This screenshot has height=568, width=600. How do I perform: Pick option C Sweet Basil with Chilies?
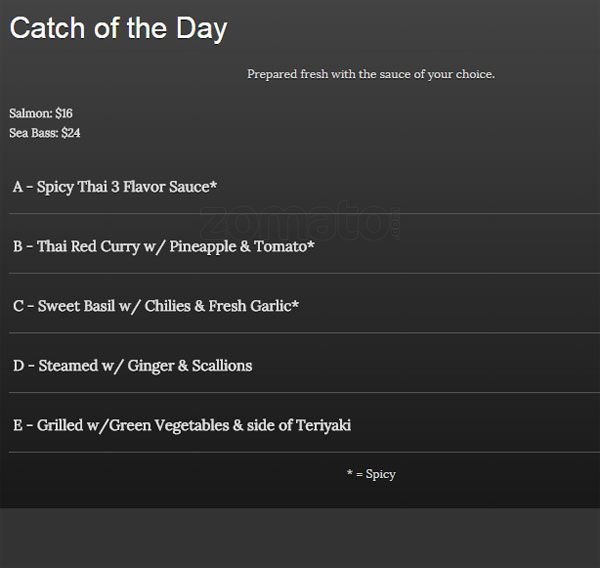point(155,306)
